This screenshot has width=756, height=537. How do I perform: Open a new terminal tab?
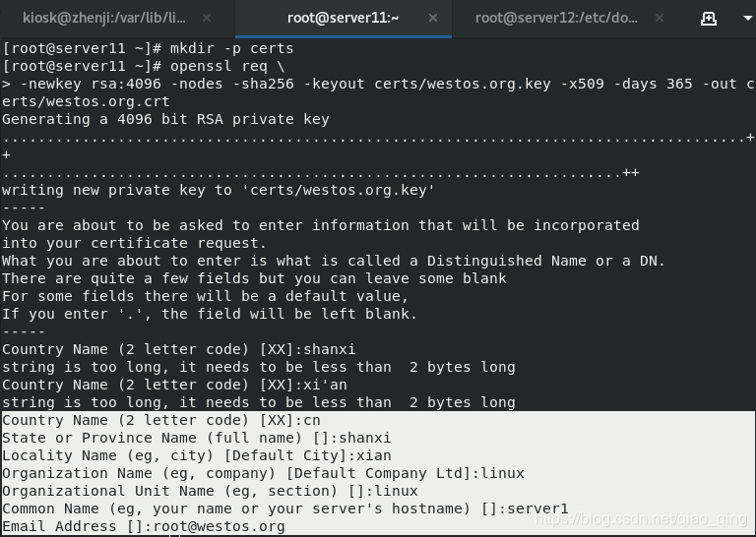tap(709, 19)
